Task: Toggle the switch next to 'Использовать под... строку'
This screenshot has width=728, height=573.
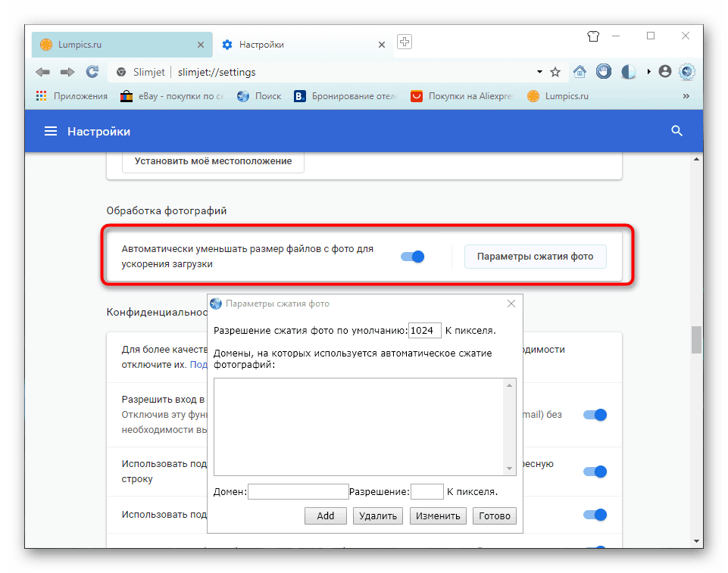Action: coord(595,471)
